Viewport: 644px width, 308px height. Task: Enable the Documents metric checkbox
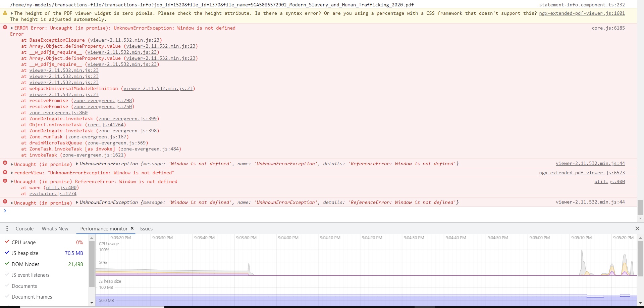(7, 285)
